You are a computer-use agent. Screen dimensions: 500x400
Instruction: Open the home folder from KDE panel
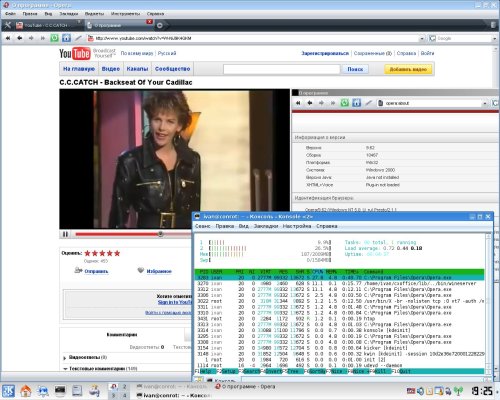(26, 390)
